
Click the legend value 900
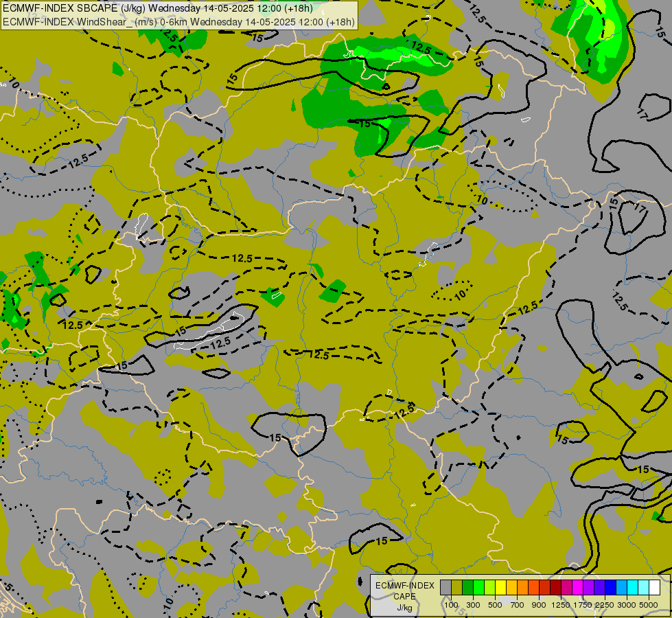(539, 605)
